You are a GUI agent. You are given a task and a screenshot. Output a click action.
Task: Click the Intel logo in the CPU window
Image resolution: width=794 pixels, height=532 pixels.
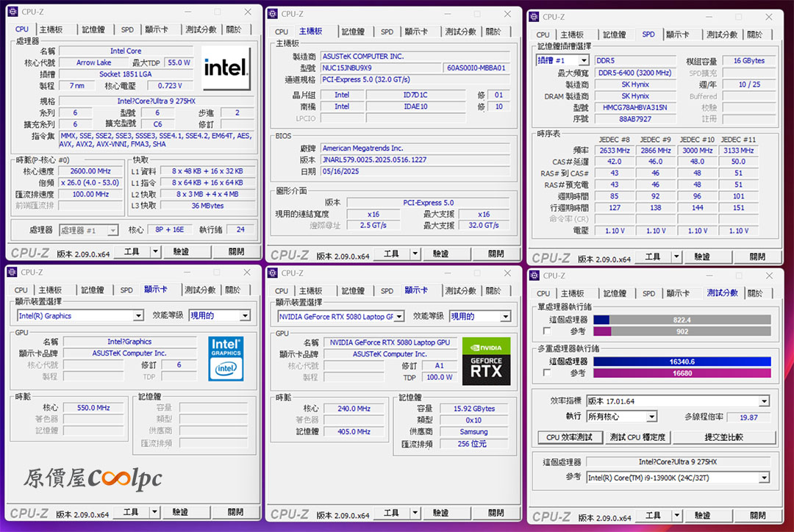pyautogui.click(x=226, y=68)
